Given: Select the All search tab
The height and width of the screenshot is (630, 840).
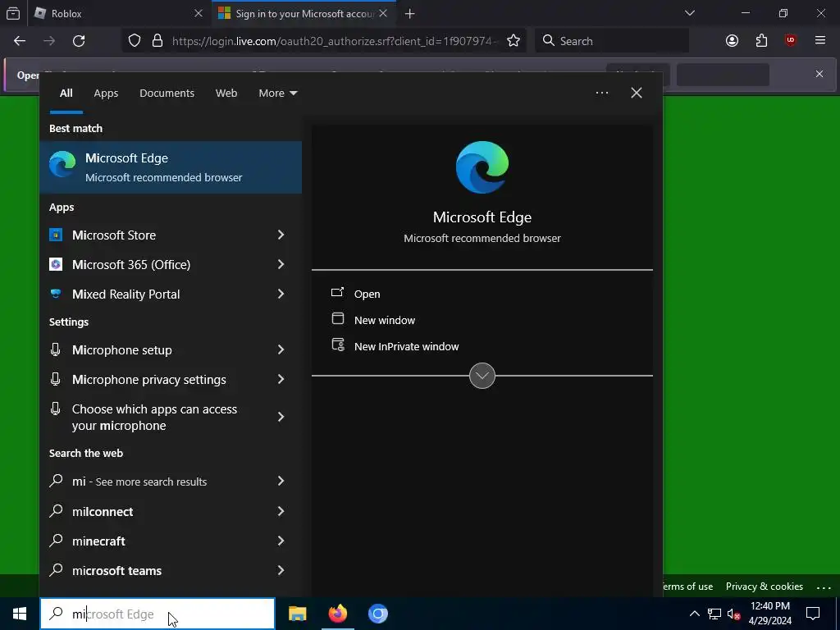Looking at the screenshot, I should pyautogui.click(x=66, y=94).
